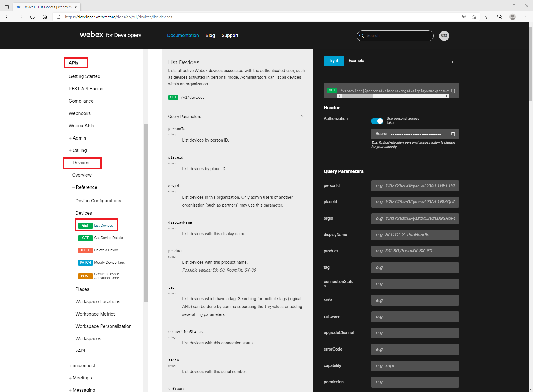The width and height of the screenshot is (533, 392).
Task: Open Workspace Personalization reference
Action: [103, 326]
